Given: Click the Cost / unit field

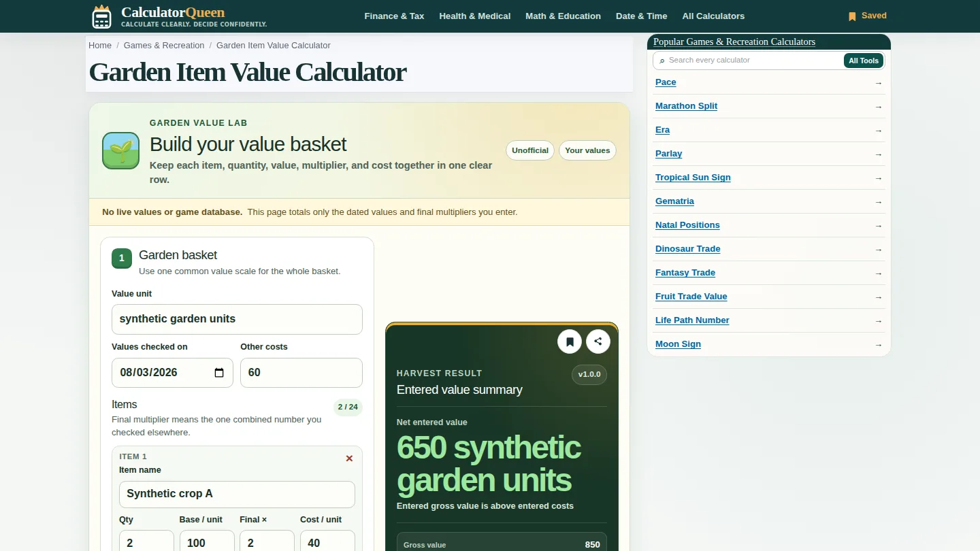Looking at the screenshot, I should point(327,542).
